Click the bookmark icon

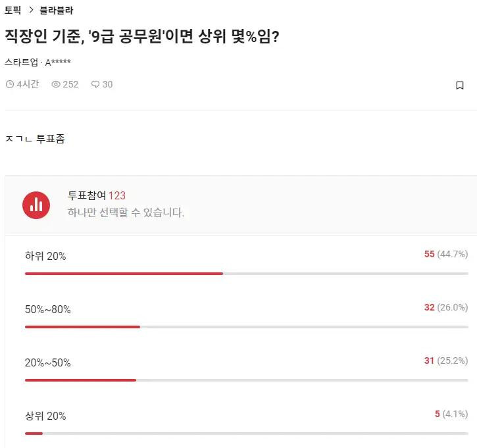(x=460, y=85)
